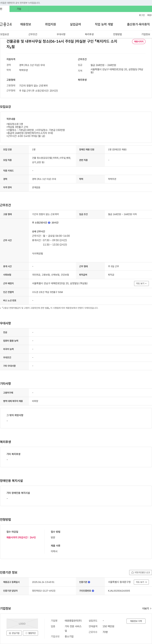
Task: Click the 인증기관 help icon
Action: click(89, 582)
